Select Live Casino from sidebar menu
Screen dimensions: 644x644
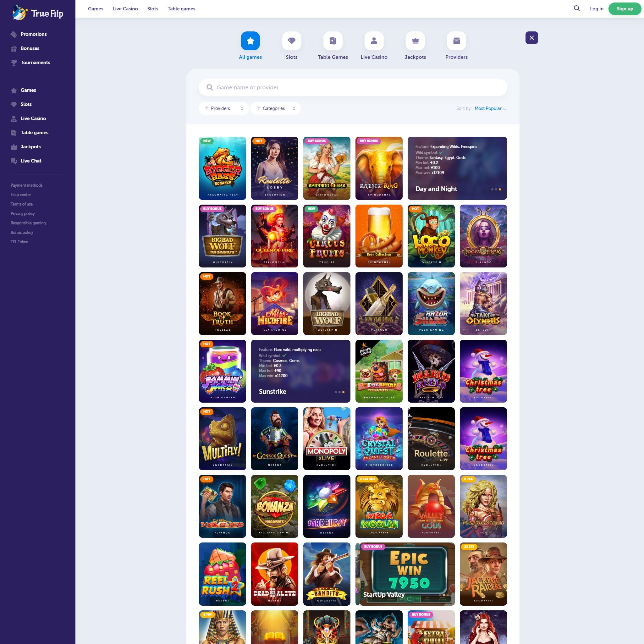[x=33, y=118]
